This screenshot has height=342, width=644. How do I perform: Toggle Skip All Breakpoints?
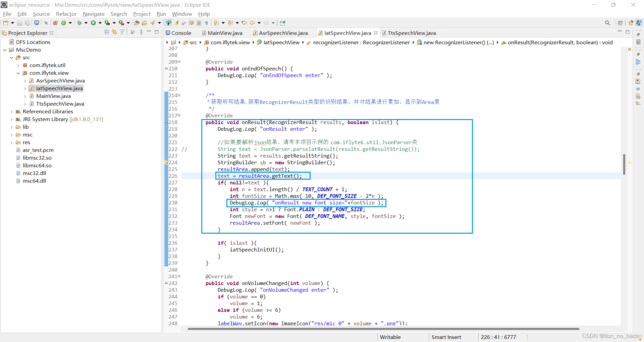tap(46, 23)
